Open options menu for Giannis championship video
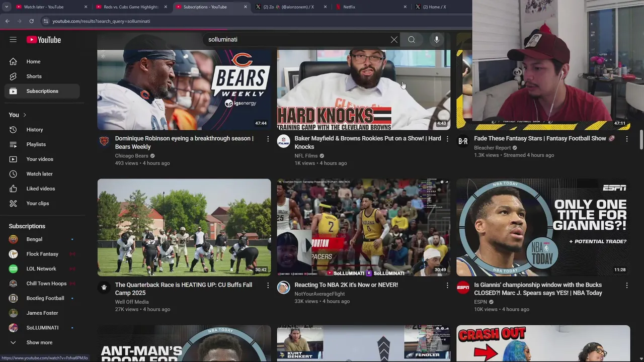 627,285
